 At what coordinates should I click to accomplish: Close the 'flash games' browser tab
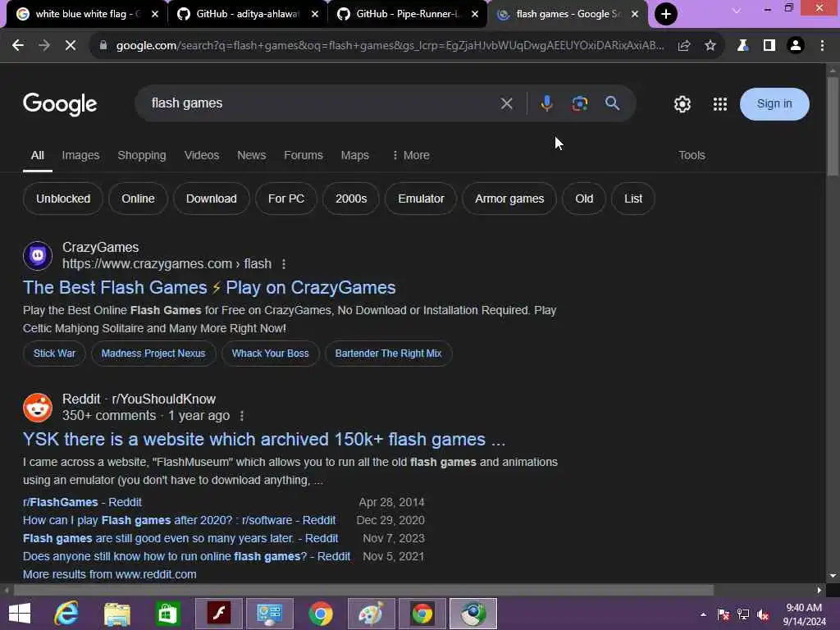click(x=635, y=15)
